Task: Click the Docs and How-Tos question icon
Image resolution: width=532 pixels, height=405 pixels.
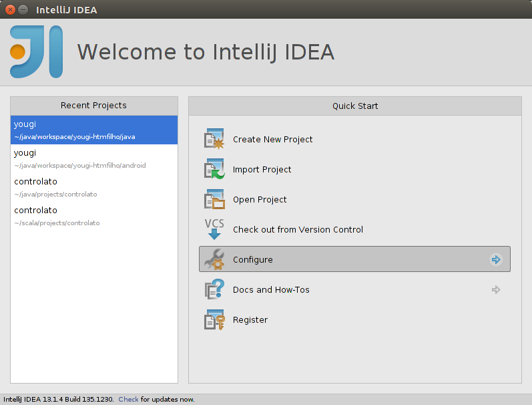Action: [x=214, y=289]
